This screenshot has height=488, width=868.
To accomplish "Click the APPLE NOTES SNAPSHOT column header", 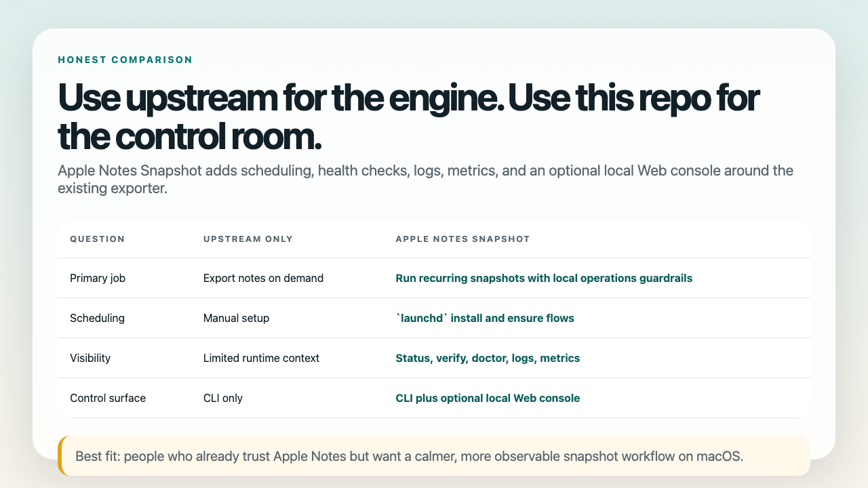I will (x=462, y=239).
